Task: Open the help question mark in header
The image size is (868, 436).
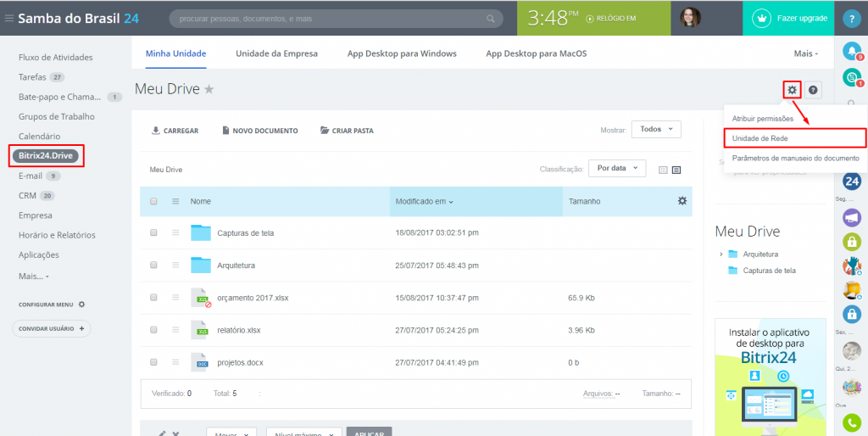Action: 851,19
